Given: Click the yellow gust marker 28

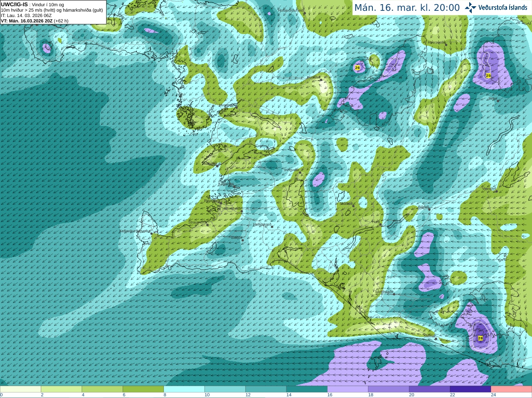Looking at the screenshot, I should pyautogui.click(x=480, y=338).
